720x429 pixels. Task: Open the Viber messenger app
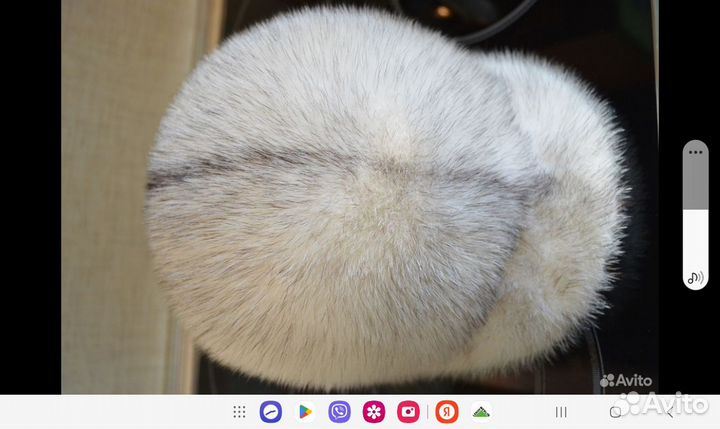coord(339,412)
